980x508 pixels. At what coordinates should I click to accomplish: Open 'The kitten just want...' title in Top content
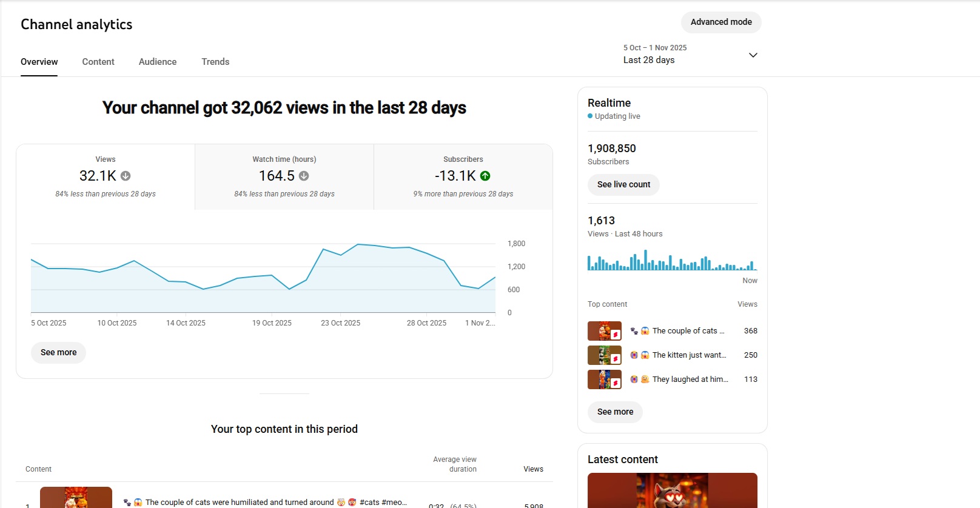(689, 355)
